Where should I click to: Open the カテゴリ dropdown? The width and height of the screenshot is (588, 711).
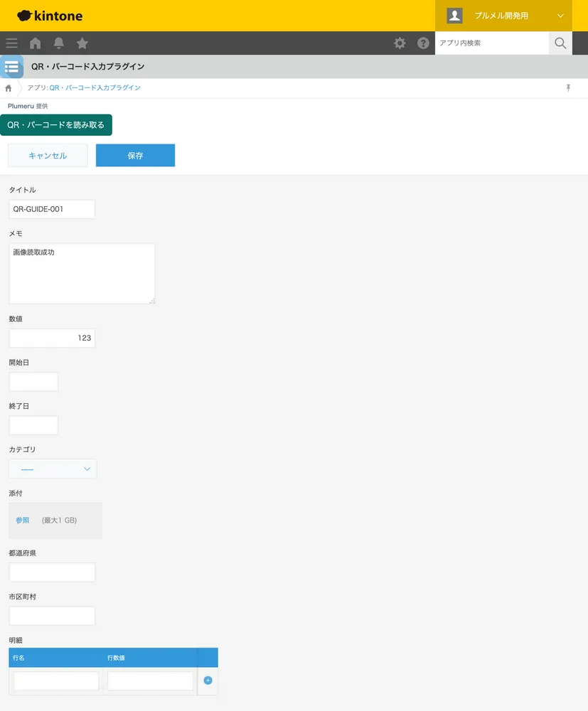53,469
